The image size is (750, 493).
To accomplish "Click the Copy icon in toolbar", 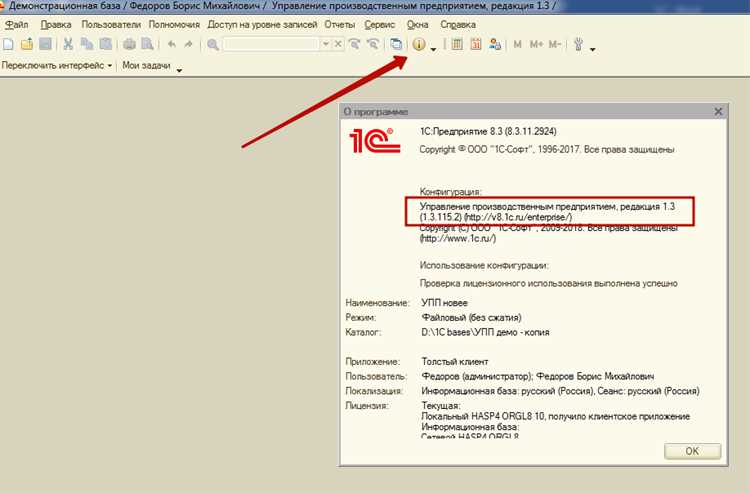I will coord(87,44).
